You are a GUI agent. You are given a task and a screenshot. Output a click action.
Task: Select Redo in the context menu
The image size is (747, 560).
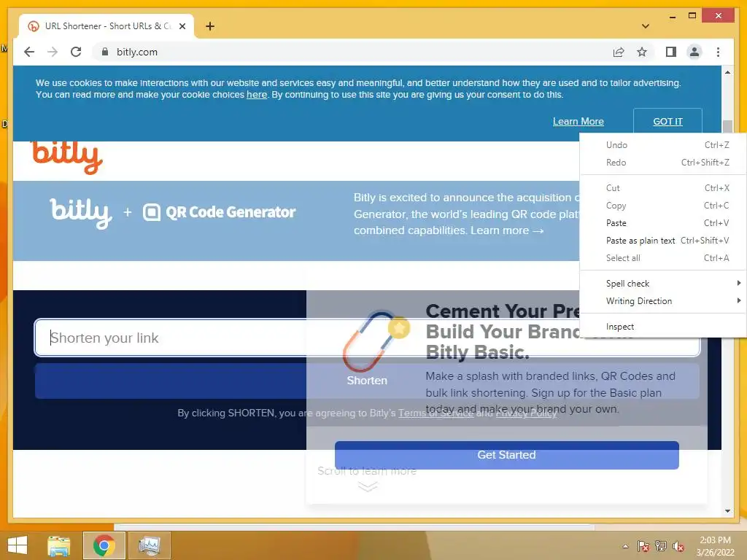click(662, 163)
